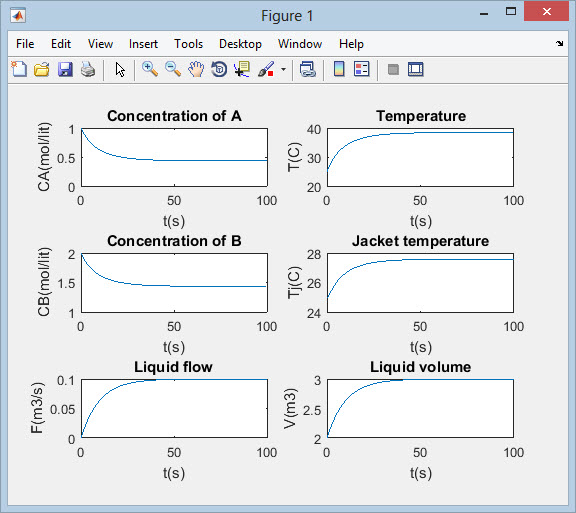Enable the Pan hand tool

tap(196, 69)
